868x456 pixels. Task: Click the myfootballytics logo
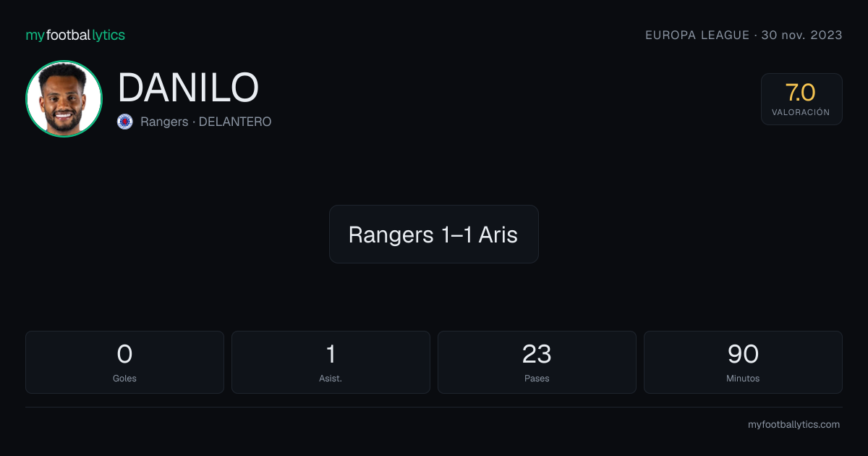[75, 35]
